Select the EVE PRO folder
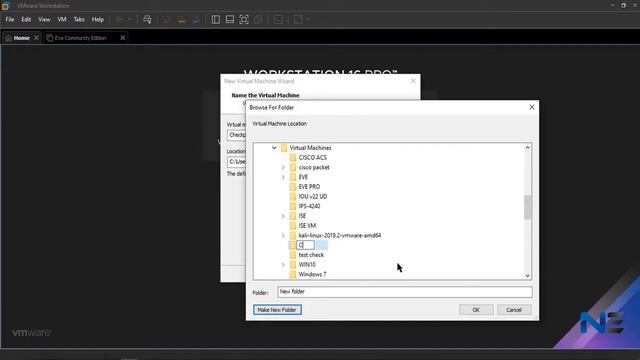Image resolution: width=640 pixels, height=360 pixels. 309,187
